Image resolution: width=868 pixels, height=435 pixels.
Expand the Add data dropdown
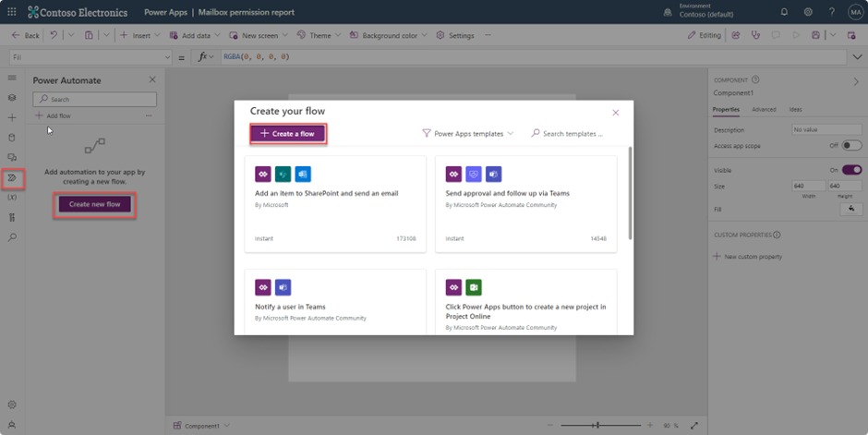tap(217, 35)
